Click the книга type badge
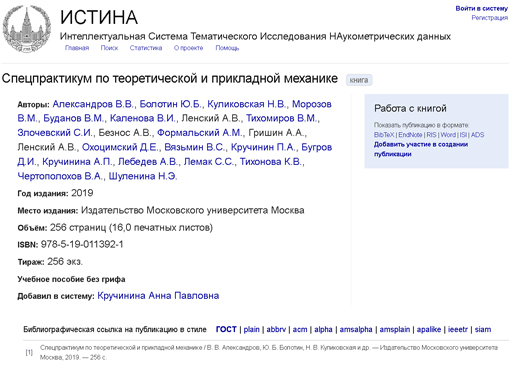509x365 pixels. coord(359,80)
